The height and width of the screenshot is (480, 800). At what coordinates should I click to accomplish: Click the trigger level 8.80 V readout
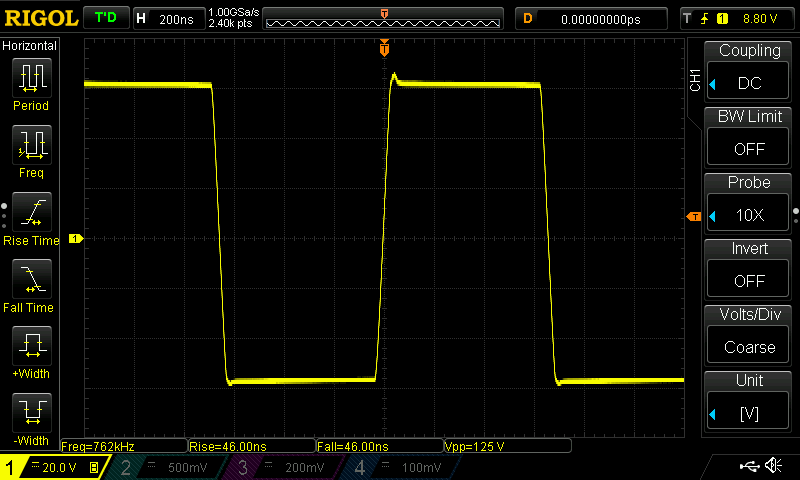760,19
